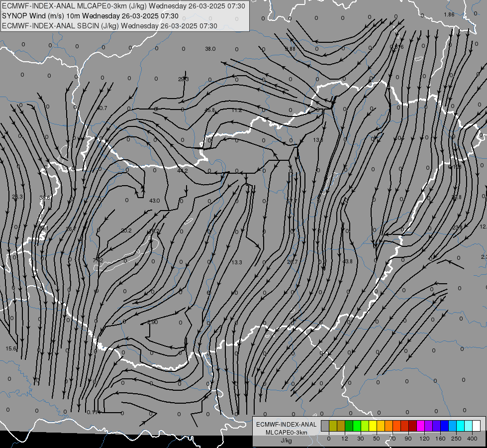
Task: Click the map value 38.6
Action: [45, 198]
